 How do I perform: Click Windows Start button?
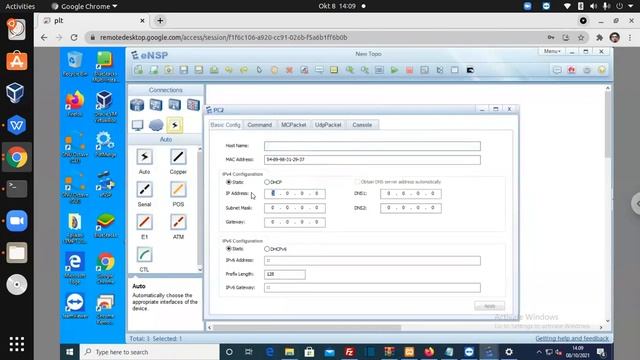tap(70, 352)
